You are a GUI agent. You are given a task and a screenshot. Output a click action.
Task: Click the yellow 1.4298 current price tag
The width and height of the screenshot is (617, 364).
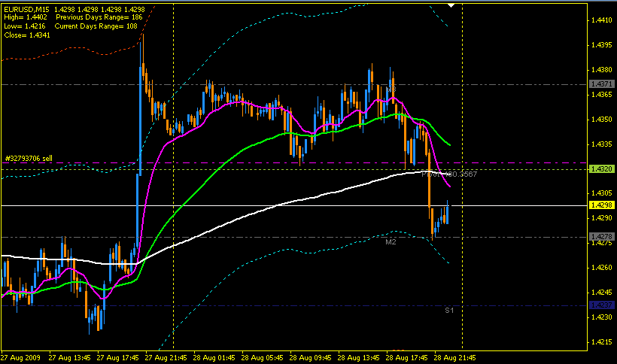(602, 205)
